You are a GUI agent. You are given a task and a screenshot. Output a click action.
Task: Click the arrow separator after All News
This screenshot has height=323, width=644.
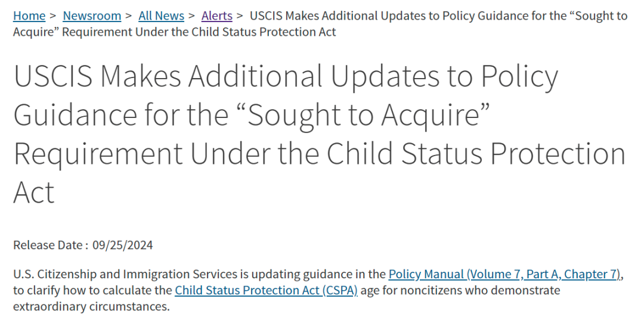[191, 15]
